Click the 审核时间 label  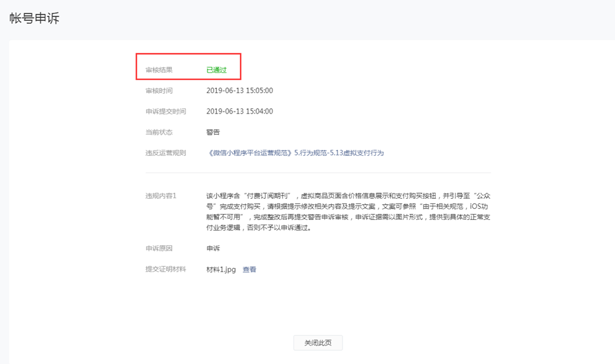pos(159,91)
